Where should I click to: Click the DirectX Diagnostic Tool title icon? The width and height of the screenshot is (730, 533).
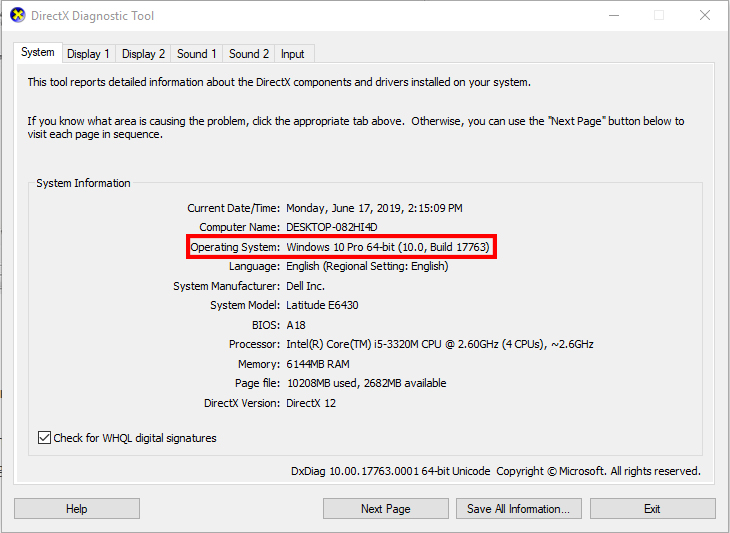18,15
